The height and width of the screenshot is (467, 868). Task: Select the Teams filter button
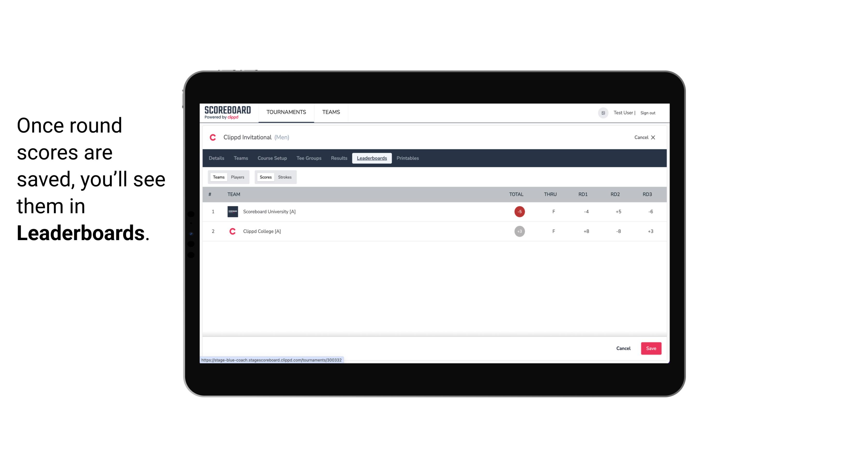(x=218, y=177)
